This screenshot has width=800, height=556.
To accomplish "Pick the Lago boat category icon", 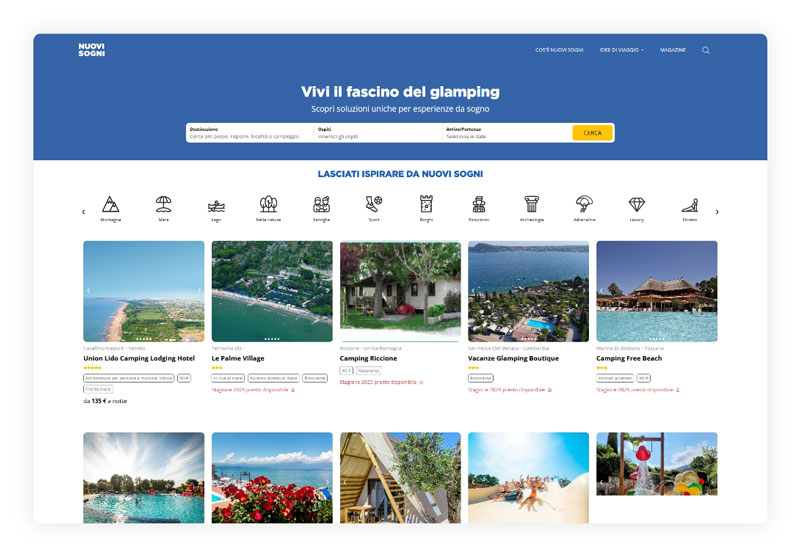I will 216,206.
